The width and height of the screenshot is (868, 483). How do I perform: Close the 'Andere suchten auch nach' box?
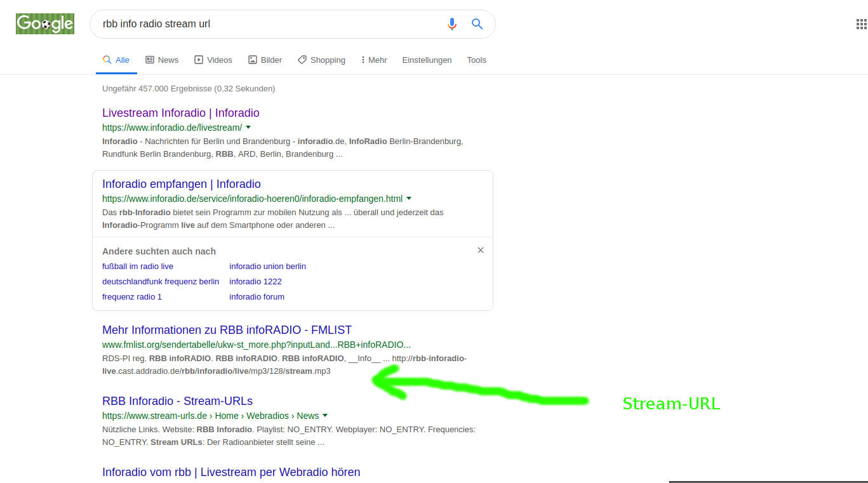point(481,250)
